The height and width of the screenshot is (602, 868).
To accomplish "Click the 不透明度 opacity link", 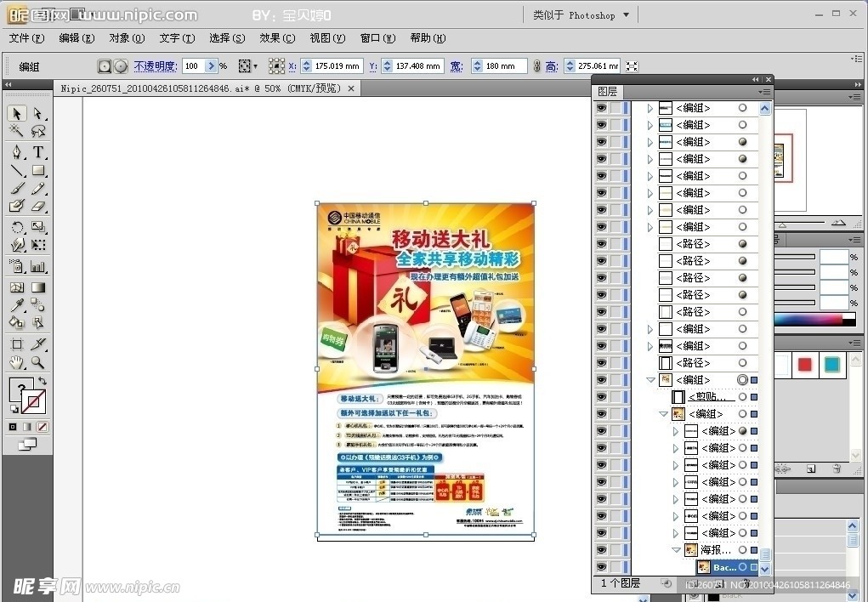I will (155, 65).
